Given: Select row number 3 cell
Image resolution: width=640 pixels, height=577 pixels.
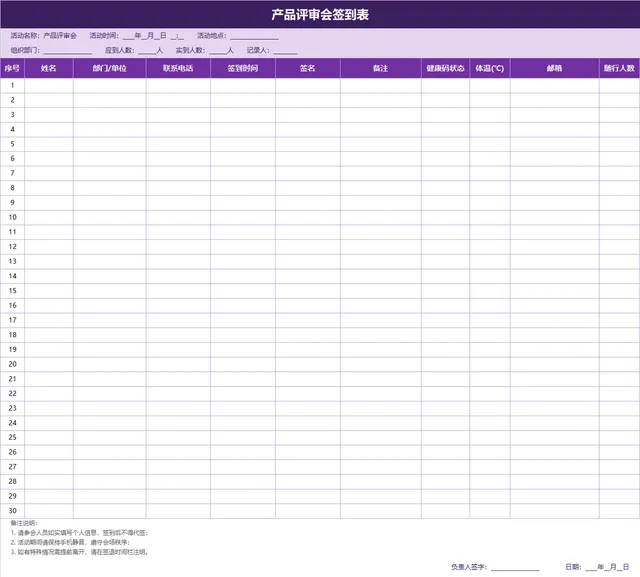Looking at the screenshot, I should pyautogui.click(x=12, y=115).
